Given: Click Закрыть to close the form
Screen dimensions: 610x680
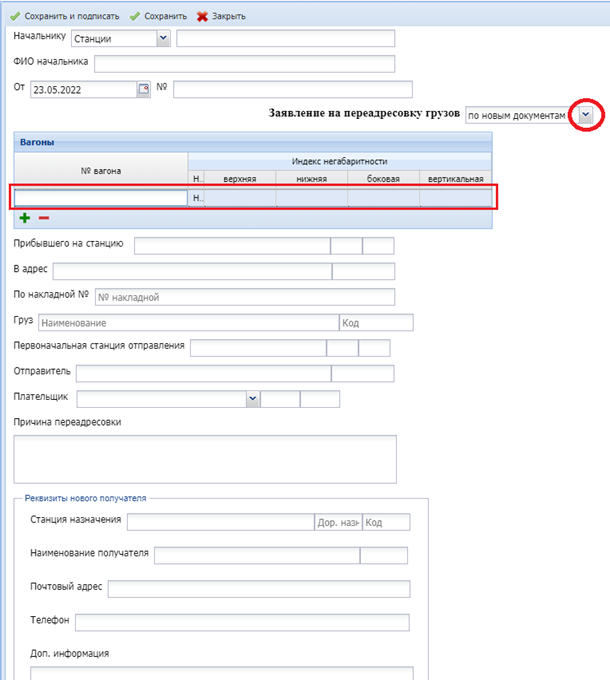Looking at the screenshot, I should (221, 16).
